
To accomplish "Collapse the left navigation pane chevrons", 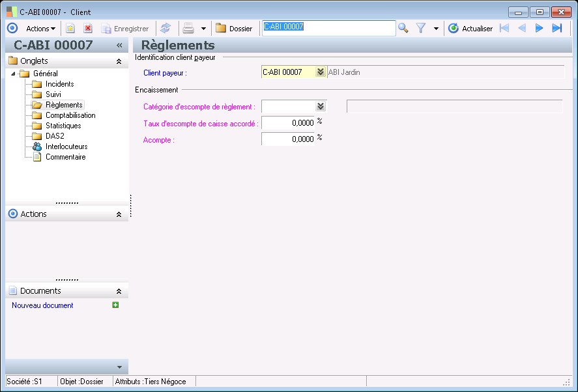I will 119,46.
